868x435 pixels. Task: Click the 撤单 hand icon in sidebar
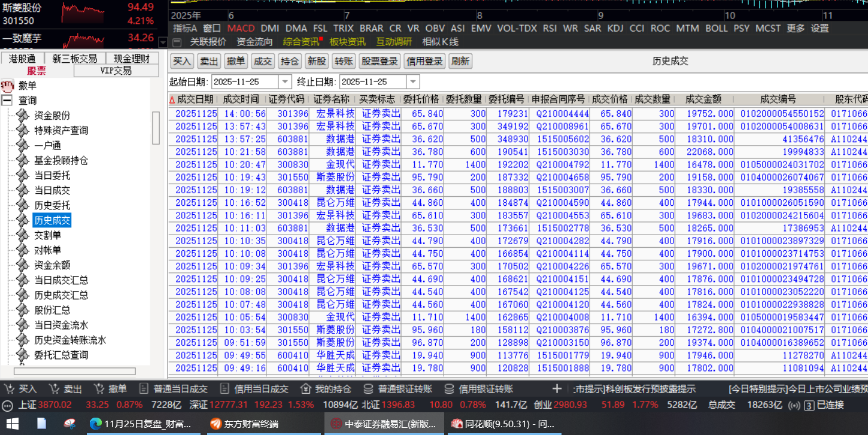point(8,86)
